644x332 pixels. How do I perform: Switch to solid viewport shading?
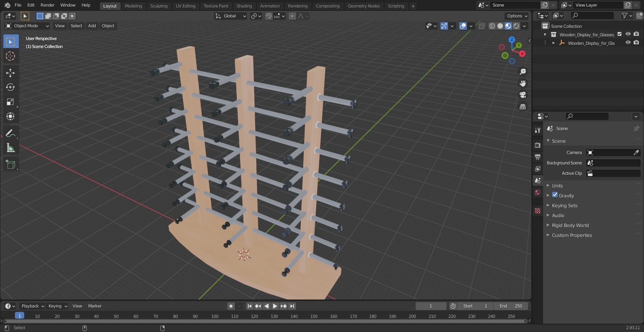coord(500,26)
